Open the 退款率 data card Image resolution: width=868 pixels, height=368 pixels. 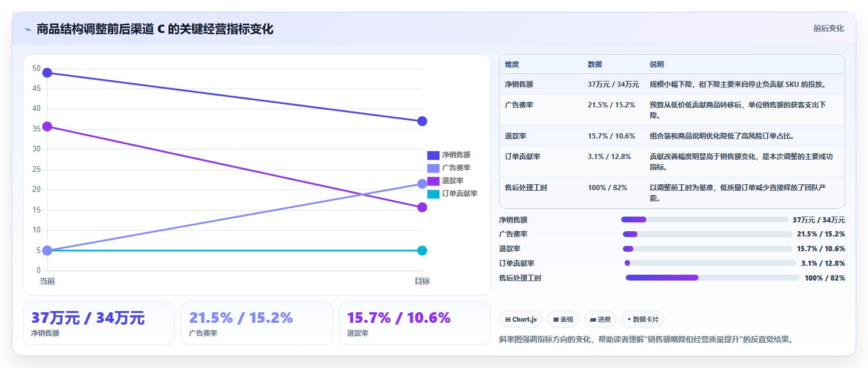[x=415, y=323]
